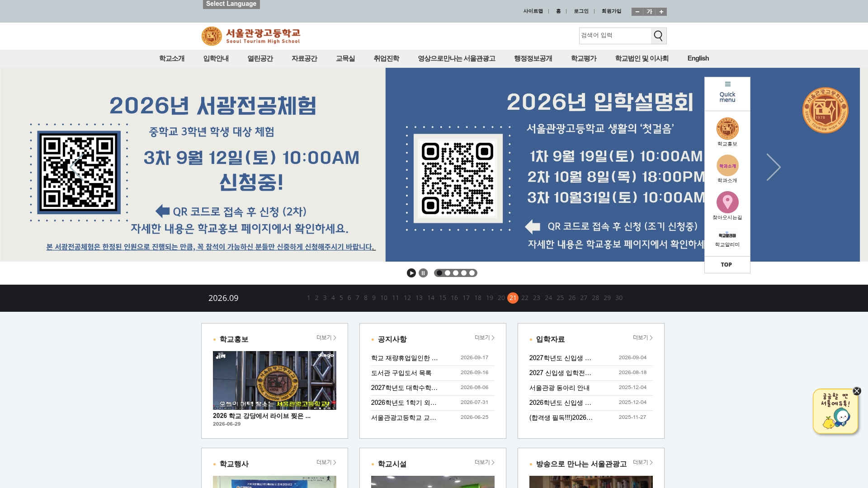Open 영상으로만나는 서울관광고 menu

pyautogui.click(x=457, y=58)
